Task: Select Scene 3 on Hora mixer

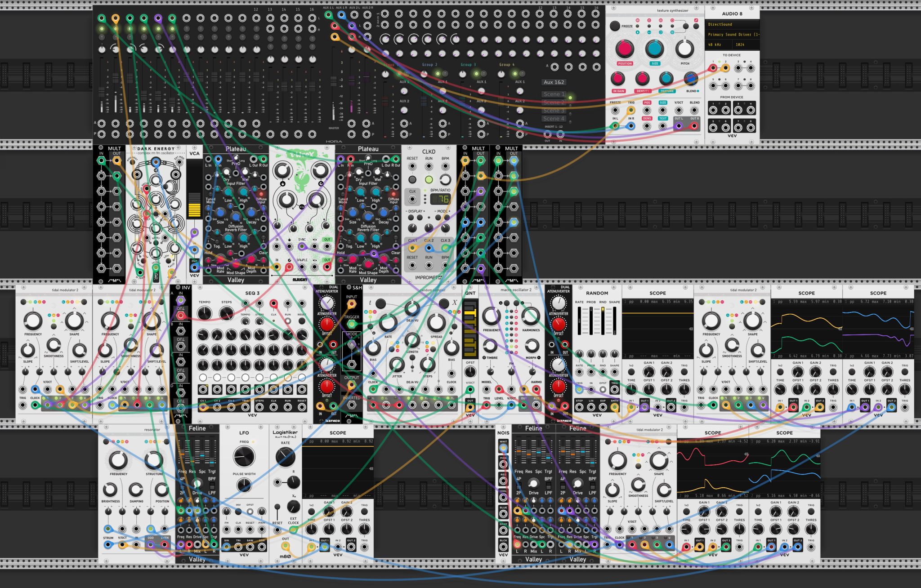Action: pos(554,110)
